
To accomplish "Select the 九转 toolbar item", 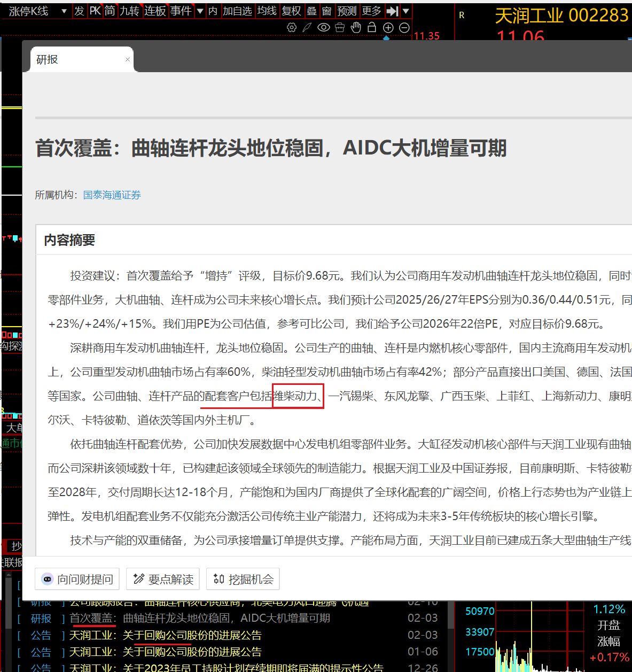I will [129, 11].
